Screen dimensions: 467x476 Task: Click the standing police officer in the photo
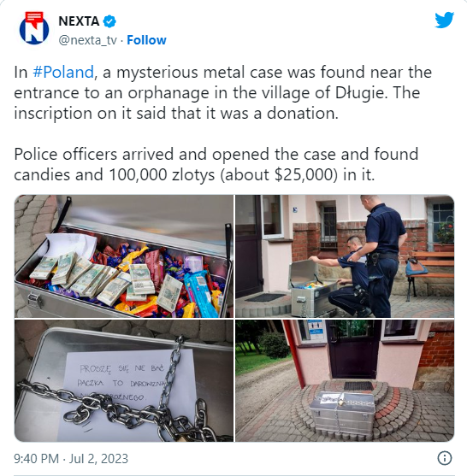(x=383, y=256)
